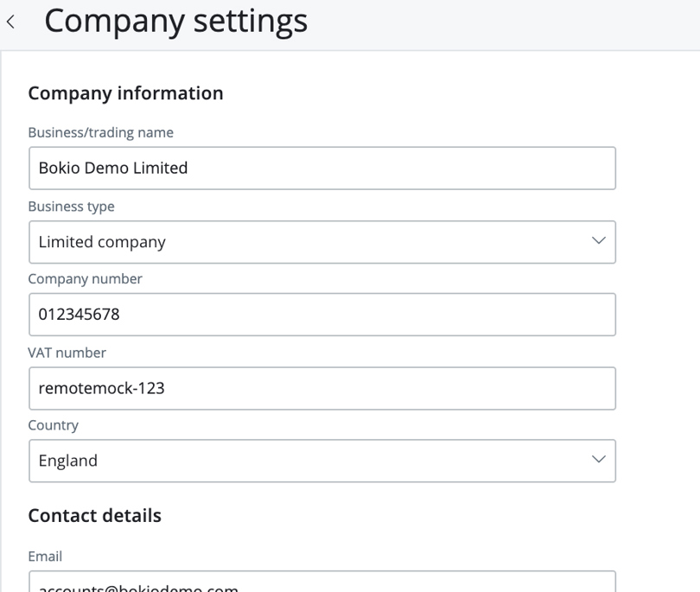The image size is (700, 592).
Task: Click the Contact details section heading
Action: (x=94, y=515)
